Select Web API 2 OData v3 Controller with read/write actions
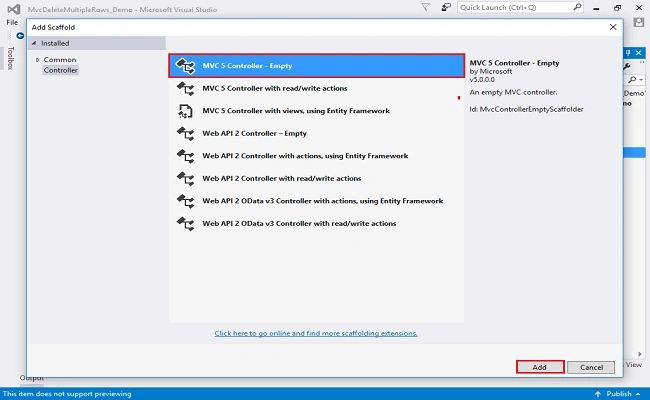650x400 pixels. click(x=316, y=223)
